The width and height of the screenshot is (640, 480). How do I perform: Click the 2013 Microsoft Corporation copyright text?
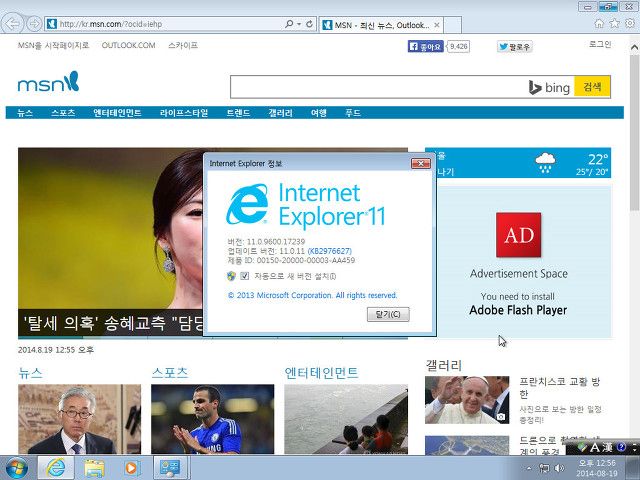(312, 295)
